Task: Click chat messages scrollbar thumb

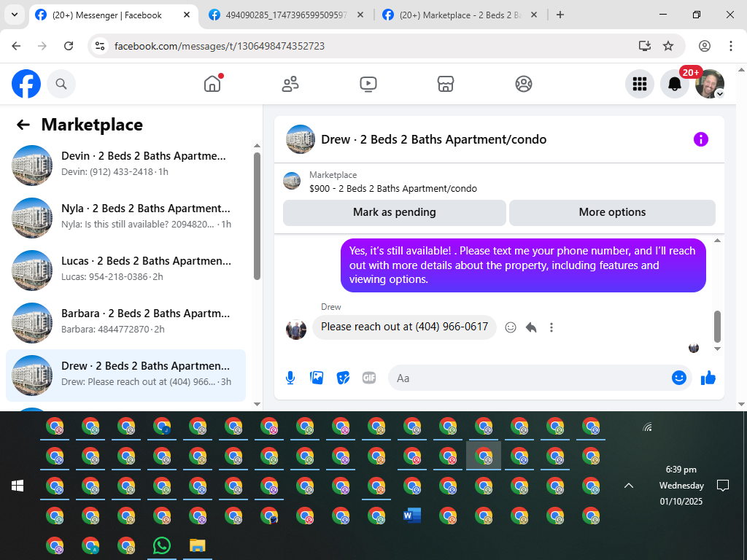Action: [718, 327]
